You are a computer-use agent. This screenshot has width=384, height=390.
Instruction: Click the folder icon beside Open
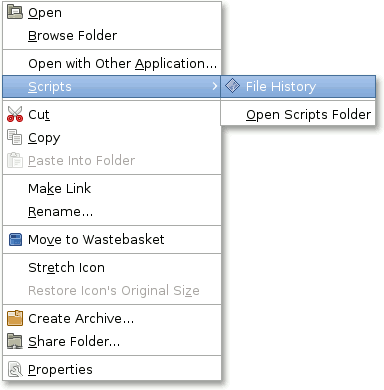(x=15, y=12)
